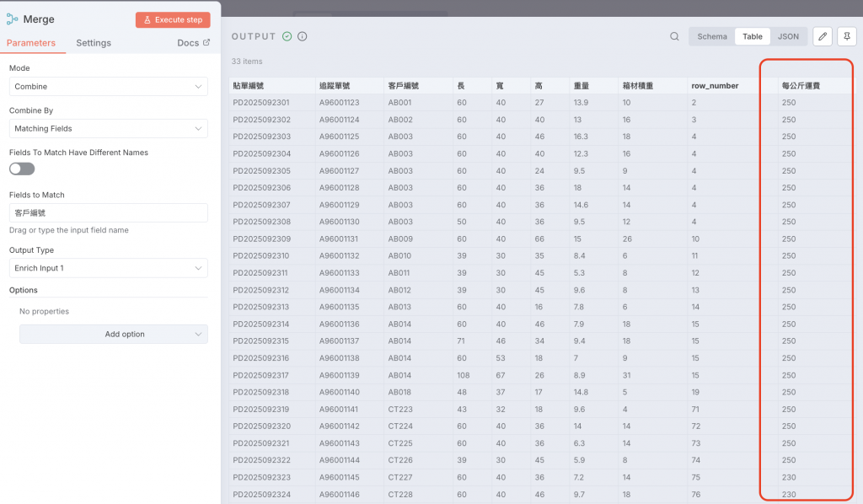
Task: Click the Execute step button
Action: 173,20
